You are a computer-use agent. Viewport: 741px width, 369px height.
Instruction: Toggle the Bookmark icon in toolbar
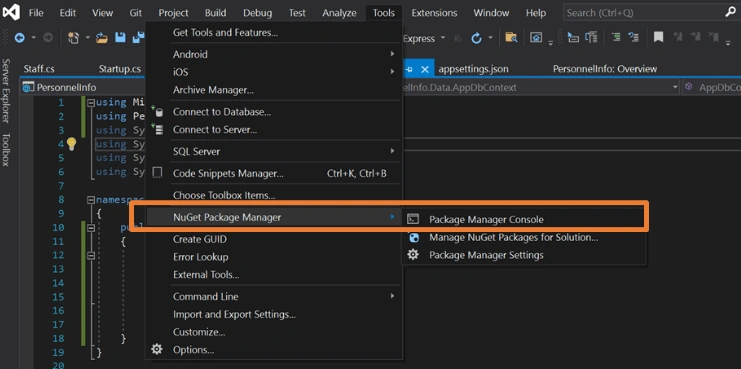click(x=658, y=37)
